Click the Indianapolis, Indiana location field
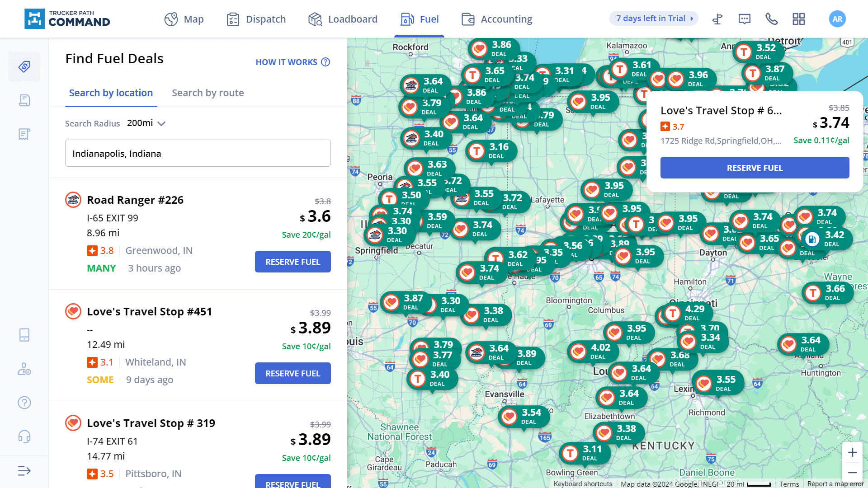 pos(198,153)
